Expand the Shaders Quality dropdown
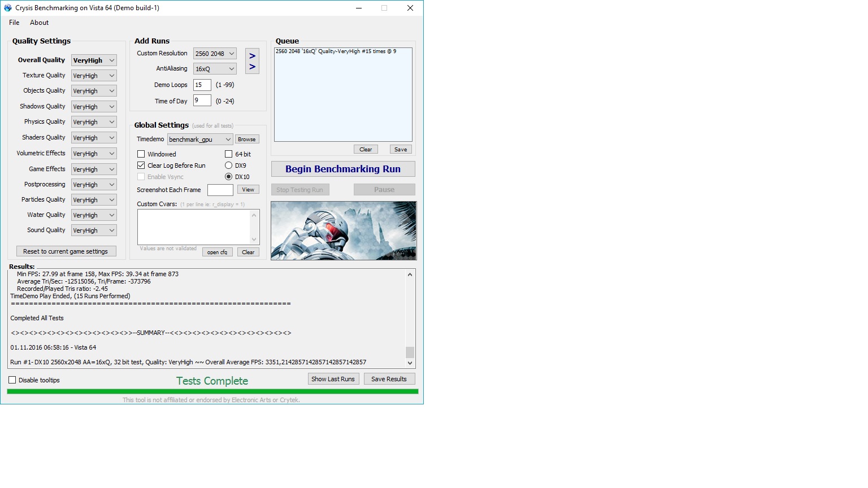Viewport: 868px width, 488px height. coord(94,138)
